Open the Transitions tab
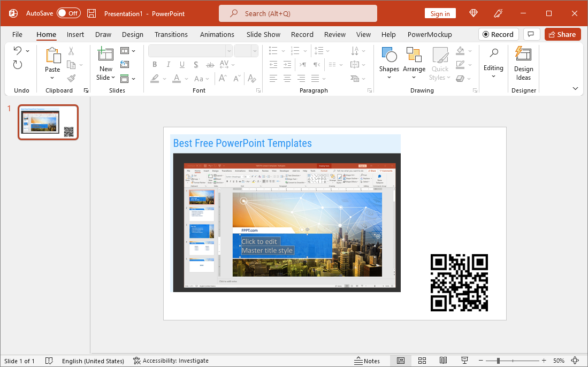The image size is (588, 367). [x=171, y=34]
